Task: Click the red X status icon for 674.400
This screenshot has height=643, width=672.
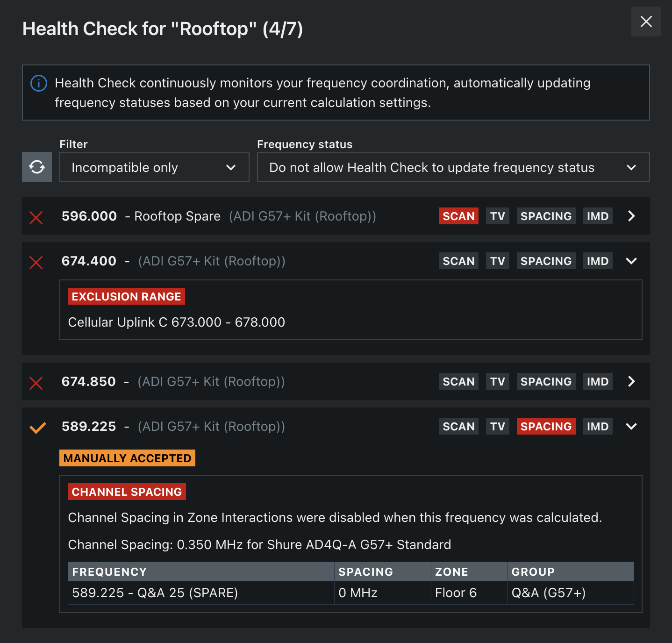Action: [36, 262]
